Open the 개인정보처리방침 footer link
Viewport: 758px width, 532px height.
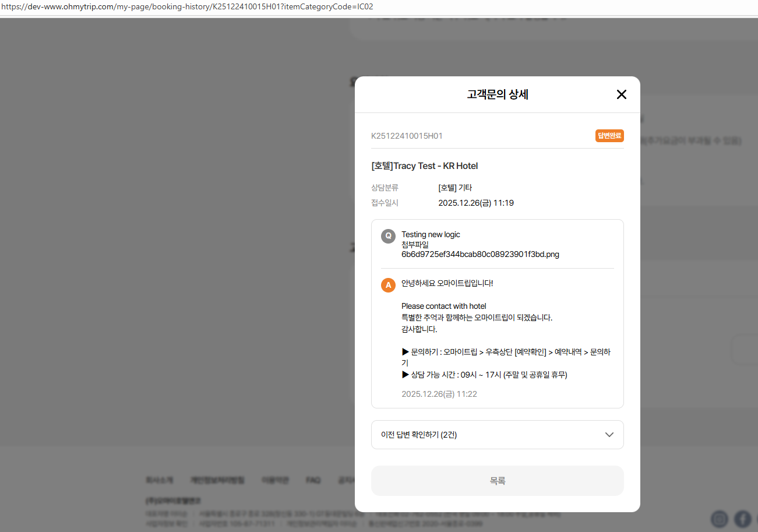tap(217, 481)
